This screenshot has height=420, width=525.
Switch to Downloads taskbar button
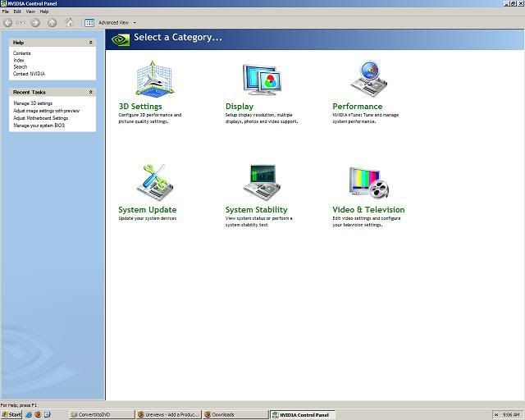235,414
